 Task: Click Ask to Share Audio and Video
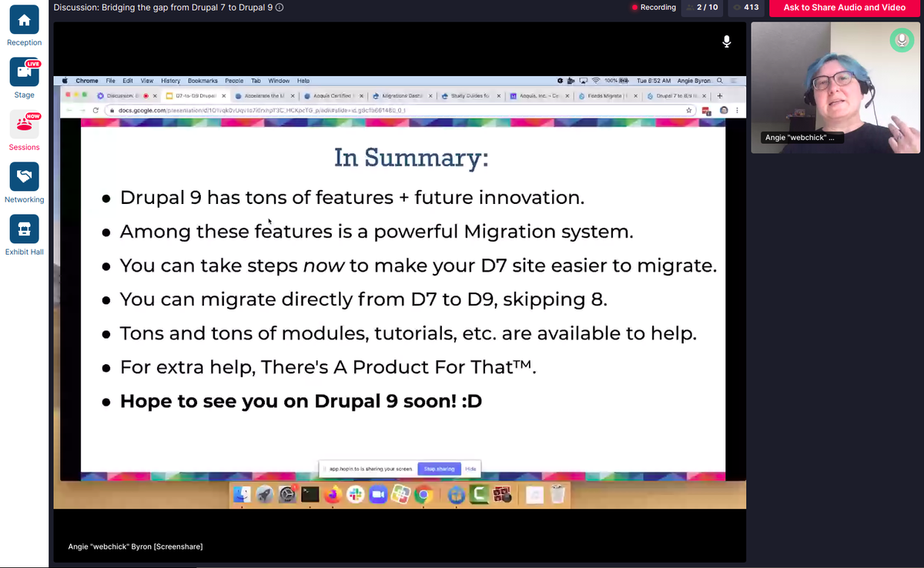pyautogui.click(x=844, y=8)
